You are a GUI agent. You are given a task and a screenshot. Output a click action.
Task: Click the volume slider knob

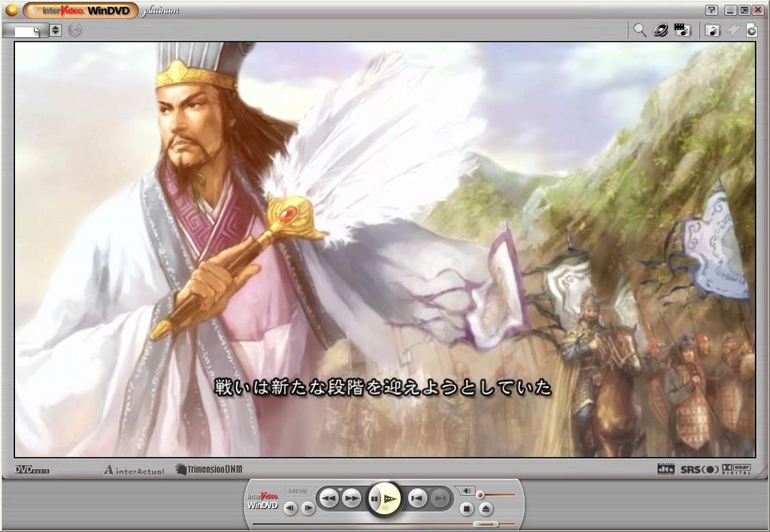(x=480, y=494)
